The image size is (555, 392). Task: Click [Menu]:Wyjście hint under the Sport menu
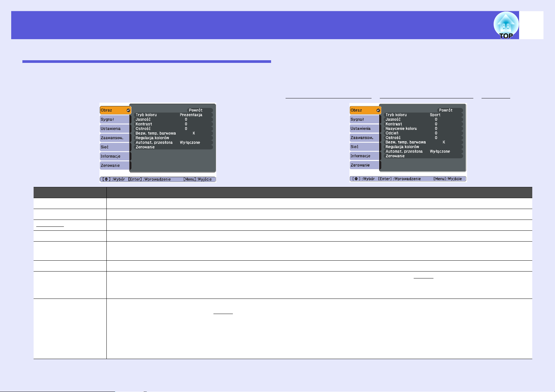pyautogui.click(x=448, y=179)
